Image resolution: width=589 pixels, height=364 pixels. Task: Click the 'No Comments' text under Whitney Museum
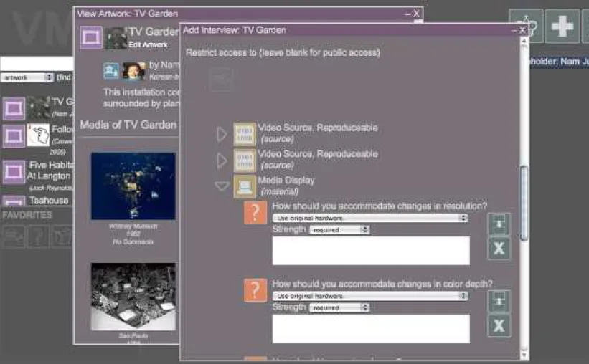pyautogui.click(x=133, y=241)
